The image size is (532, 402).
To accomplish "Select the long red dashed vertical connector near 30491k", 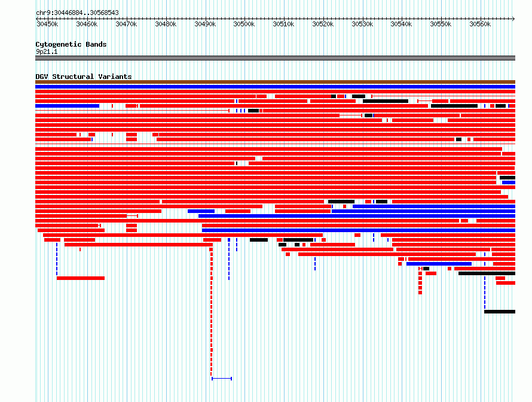I will 212,311.
